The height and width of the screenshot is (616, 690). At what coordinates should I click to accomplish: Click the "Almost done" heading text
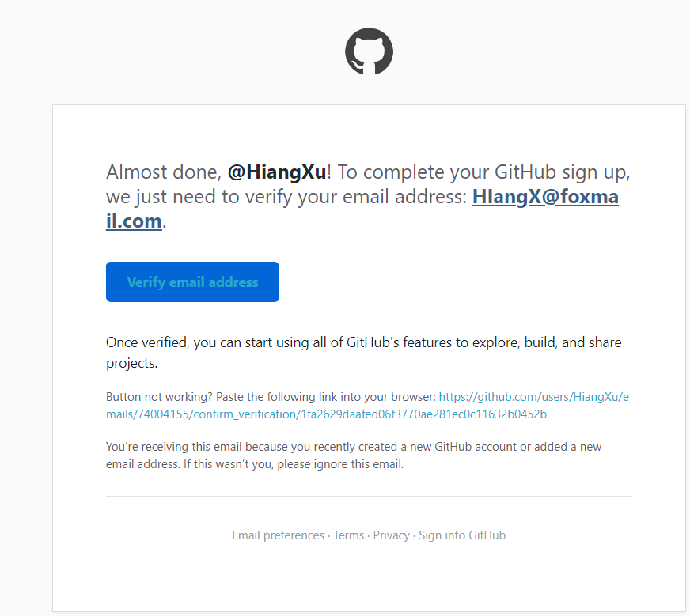coord(164,172)
